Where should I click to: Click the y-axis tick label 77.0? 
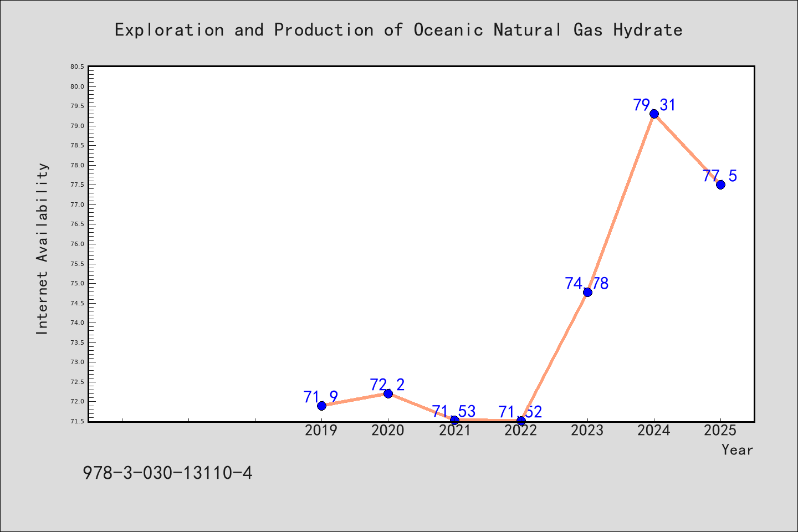pyautogui.click(x=77, y=204)
